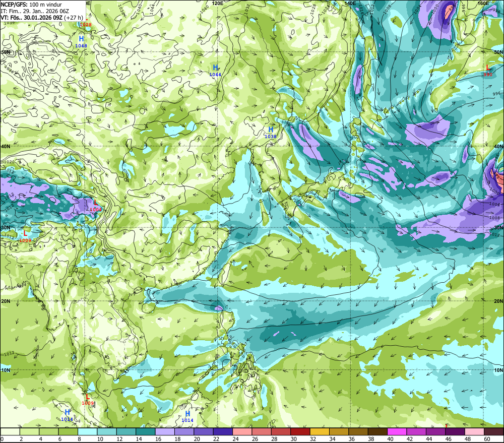Pick the light pink 48–60 legend swatch

pyautogui.click(x=474, y=431)
